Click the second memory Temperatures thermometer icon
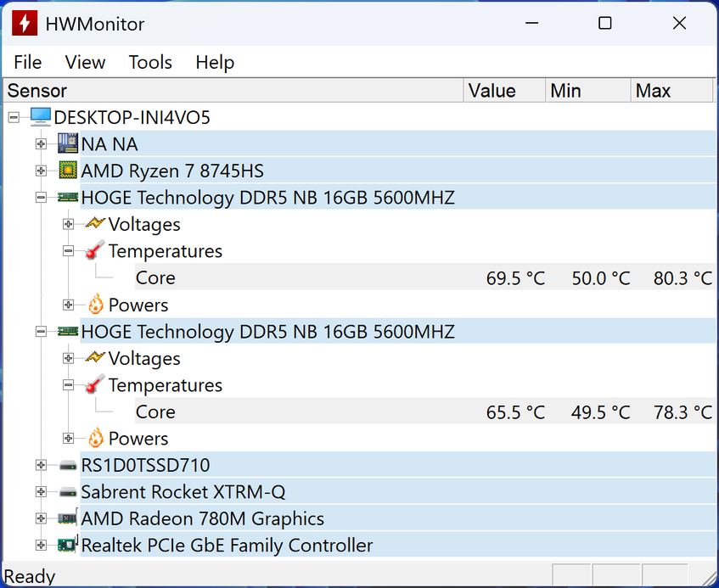 [95, 384]
